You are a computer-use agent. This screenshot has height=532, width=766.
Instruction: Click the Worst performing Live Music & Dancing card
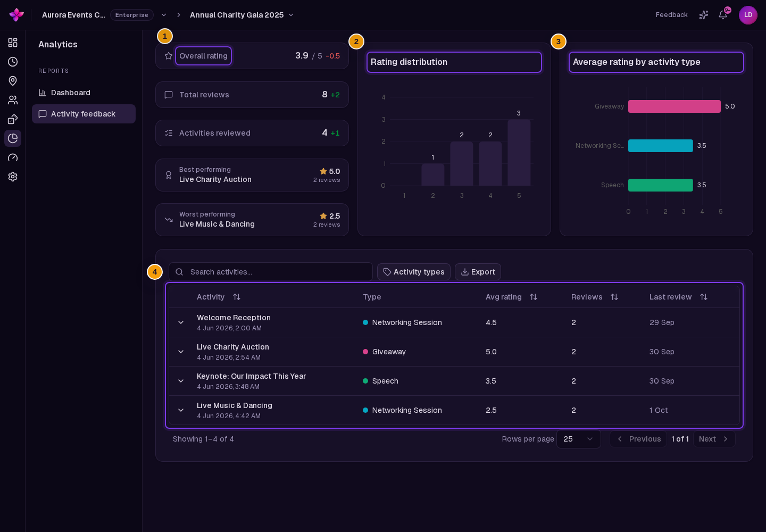click(252, 220)
